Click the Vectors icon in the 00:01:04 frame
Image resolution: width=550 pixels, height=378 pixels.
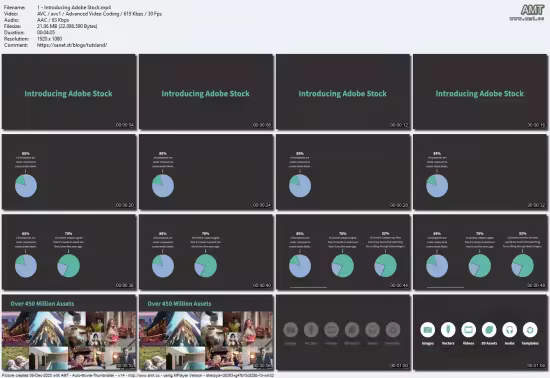[x=448, y=330]
